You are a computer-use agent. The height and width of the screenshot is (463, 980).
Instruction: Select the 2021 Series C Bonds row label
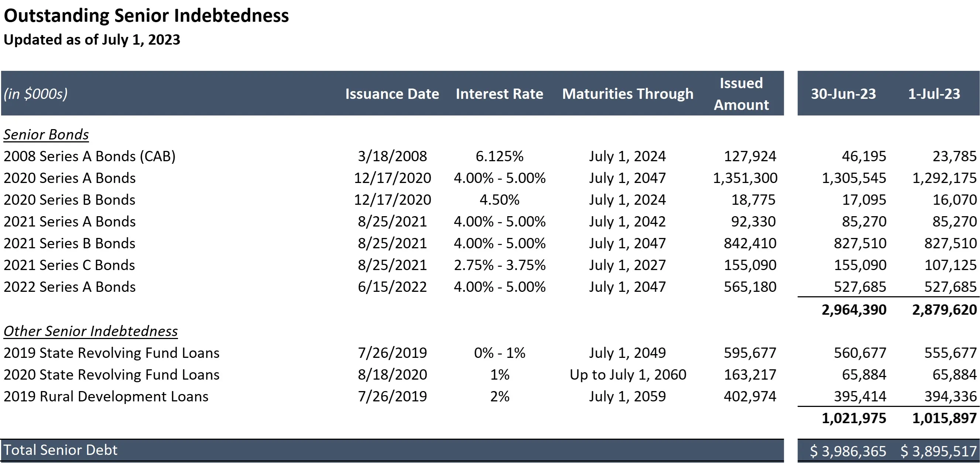click(69, 265)
